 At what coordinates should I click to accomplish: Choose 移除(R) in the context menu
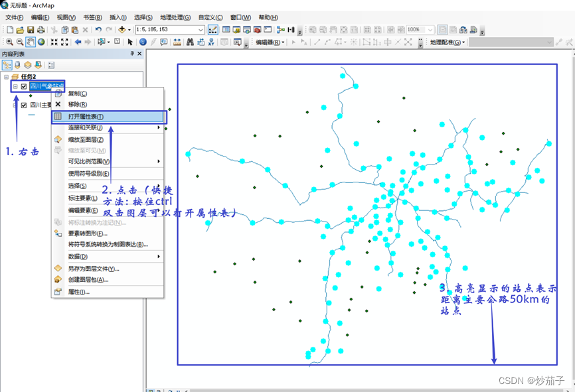(108, 104)
